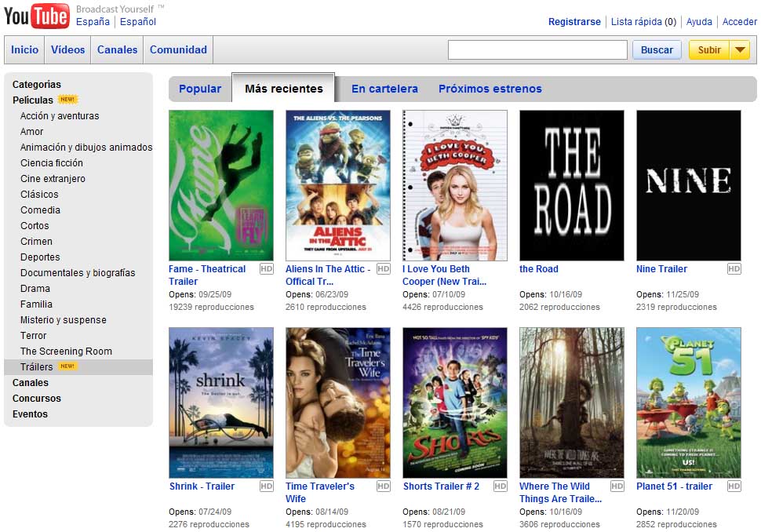Open the Vídeos navigation item

pos(68,49)
